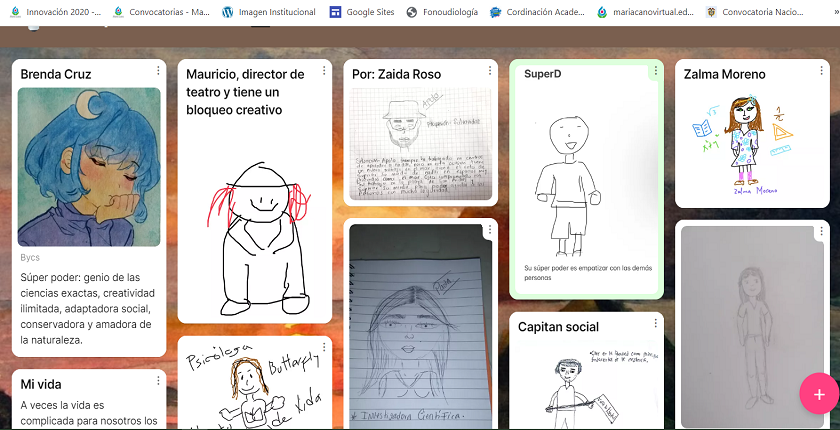Open the Convocatoria Nacio... bookmark
The image size is (840, 430).
[755, 12]
